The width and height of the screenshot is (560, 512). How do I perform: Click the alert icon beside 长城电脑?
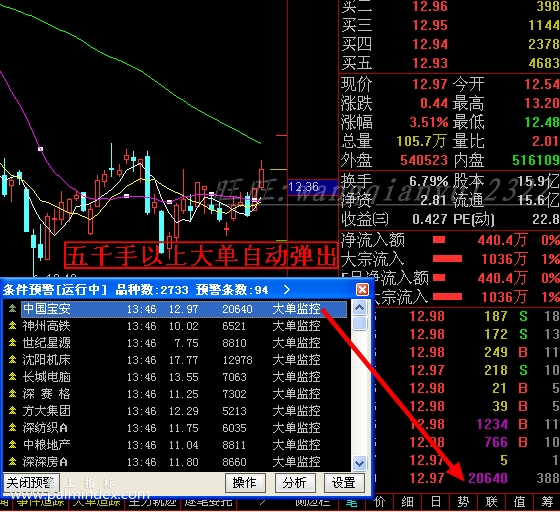point(12,377)
